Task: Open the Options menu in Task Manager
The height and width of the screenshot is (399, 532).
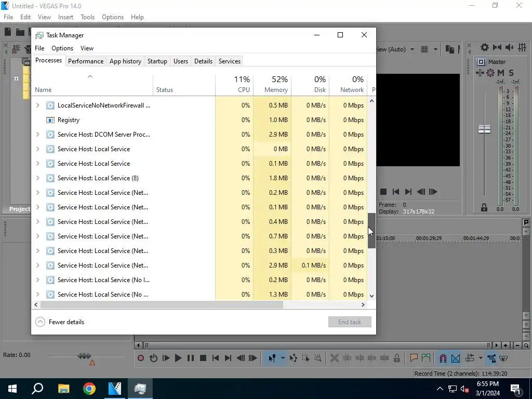Action: (x=62, y=48)
